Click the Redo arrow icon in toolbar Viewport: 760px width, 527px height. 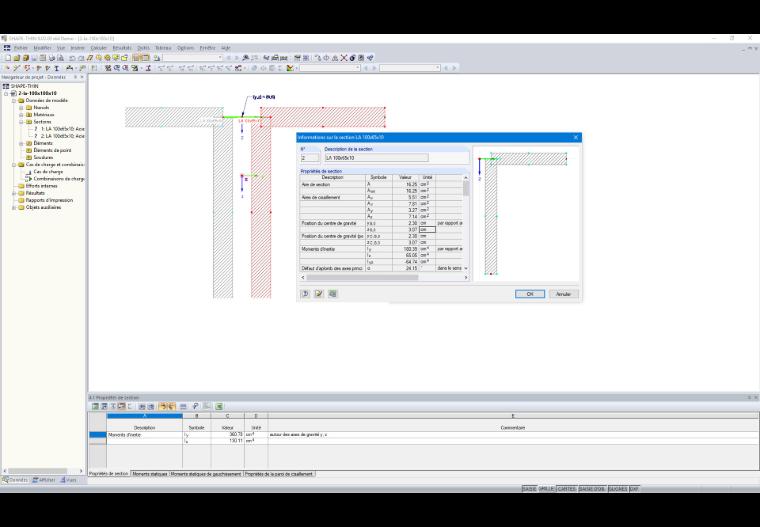pos(80,58)
